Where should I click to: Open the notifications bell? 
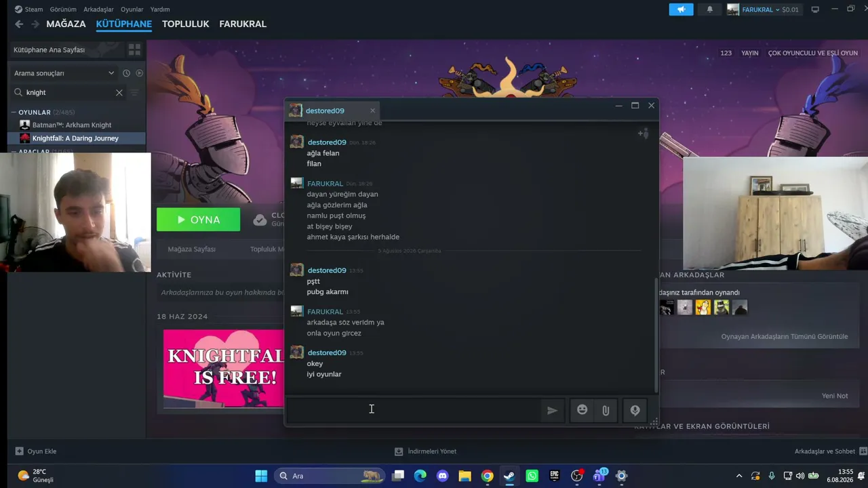click(x=710, y=9)
